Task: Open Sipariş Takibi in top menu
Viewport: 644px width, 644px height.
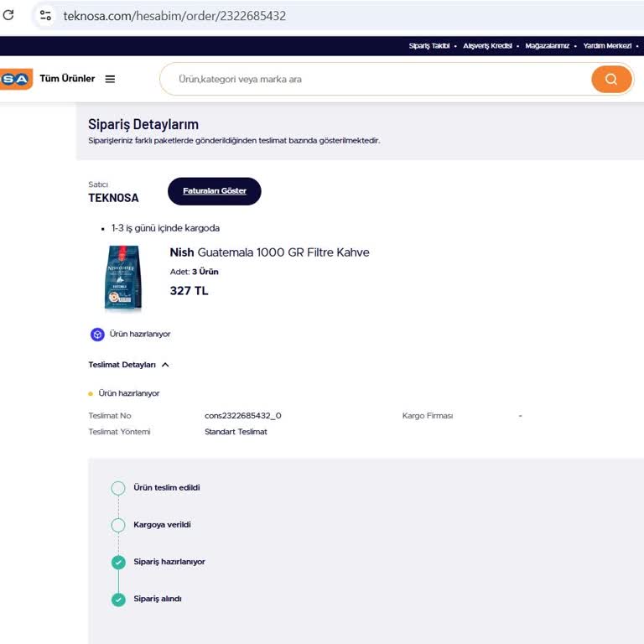Action: click(x=429, y=46)
